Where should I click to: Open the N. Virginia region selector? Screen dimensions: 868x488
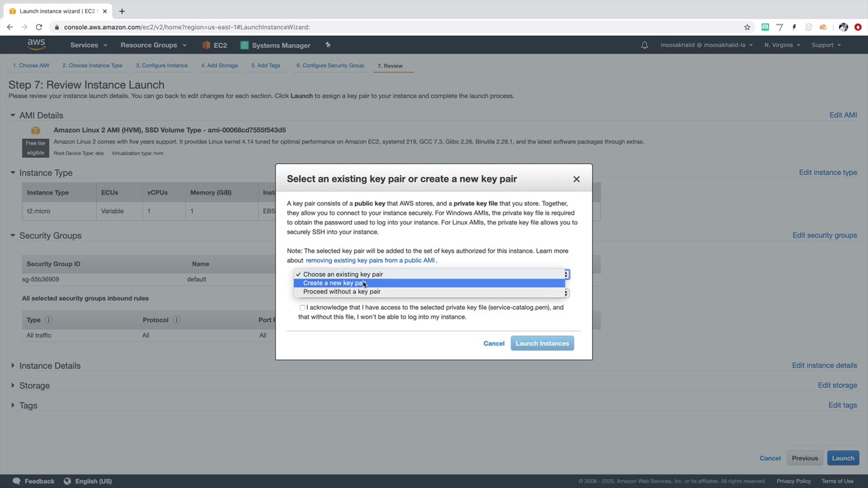pos(782,45)
